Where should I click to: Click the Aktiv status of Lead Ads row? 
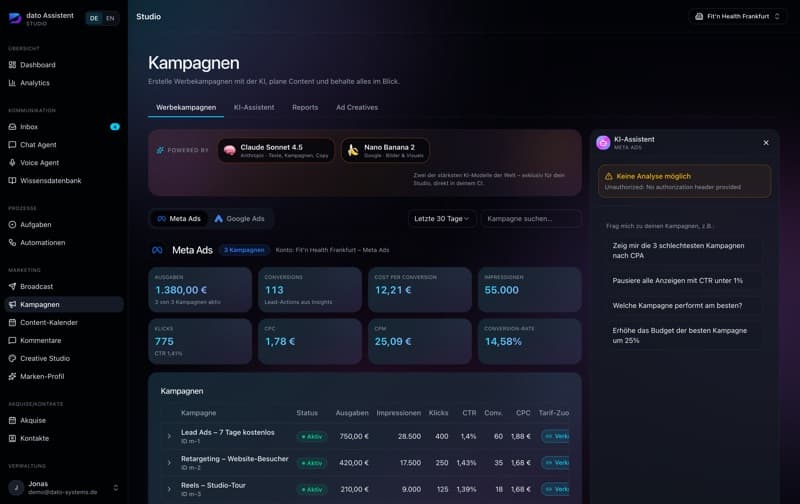[312, 437]
